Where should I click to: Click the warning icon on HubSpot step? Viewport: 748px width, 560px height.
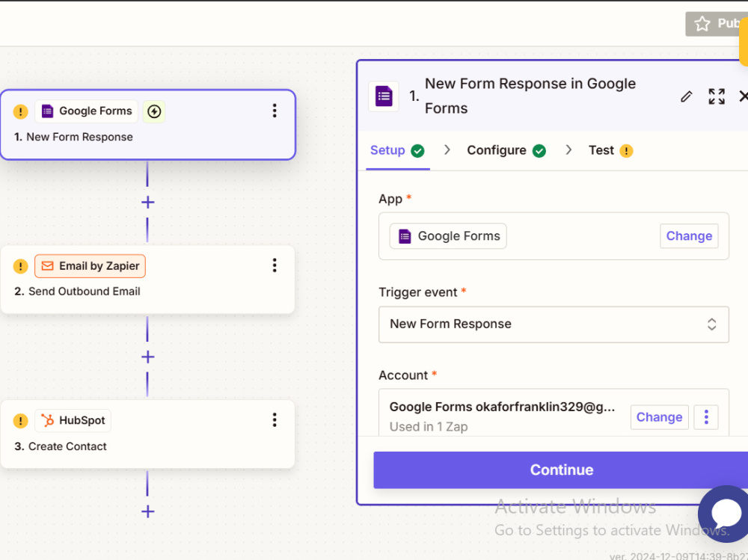[20, 421]
